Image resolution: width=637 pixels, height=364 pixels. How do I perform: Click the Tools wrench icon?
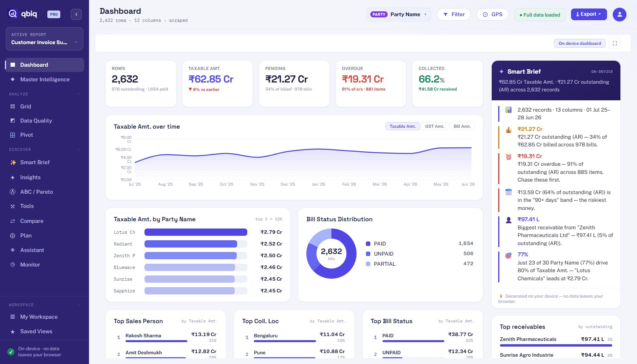click(13, 206)
